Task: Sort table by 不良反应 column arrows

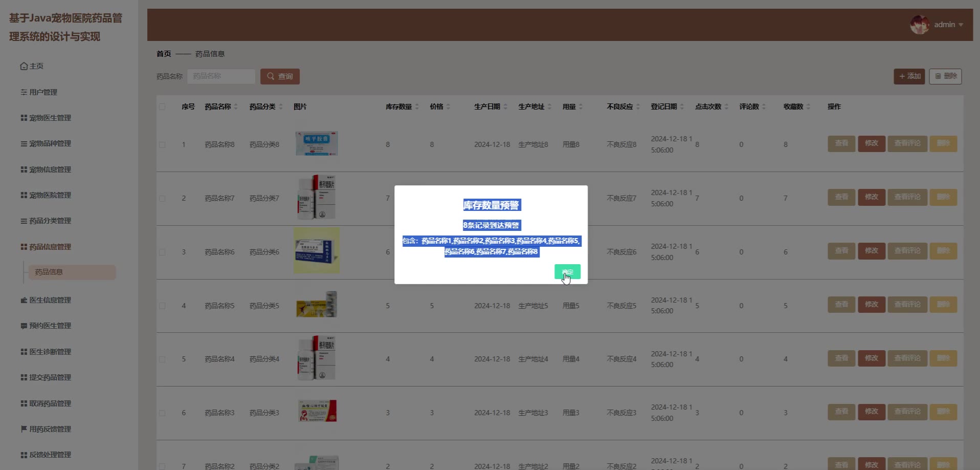Action: (638, 106)
